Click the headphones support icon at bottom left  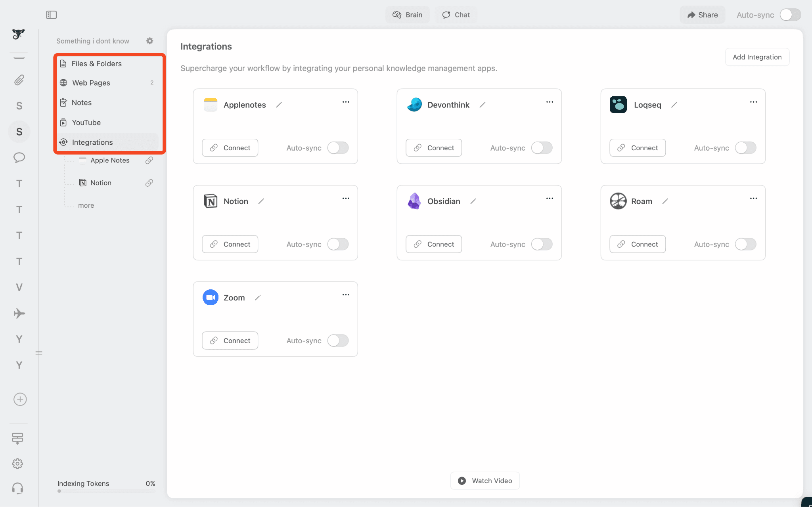[18, 488]
